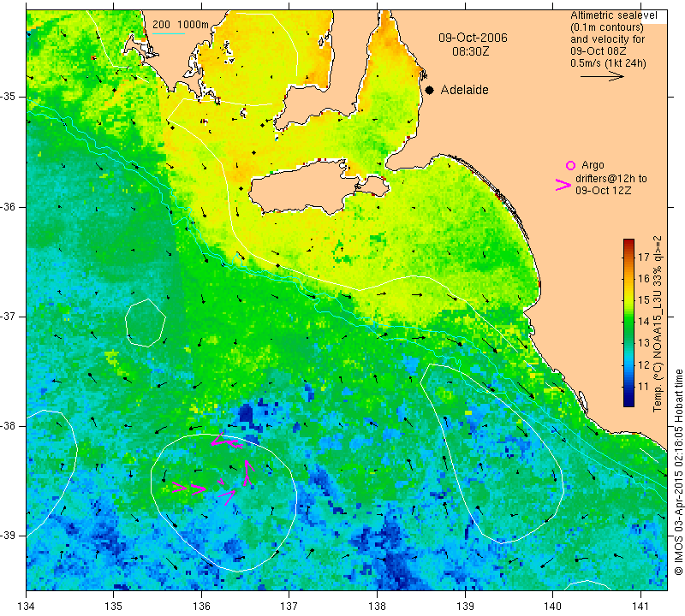Click the cyan isobath legend line under 200
The height and width of the screenshot is (616, 685).
[x=168, y=33]
